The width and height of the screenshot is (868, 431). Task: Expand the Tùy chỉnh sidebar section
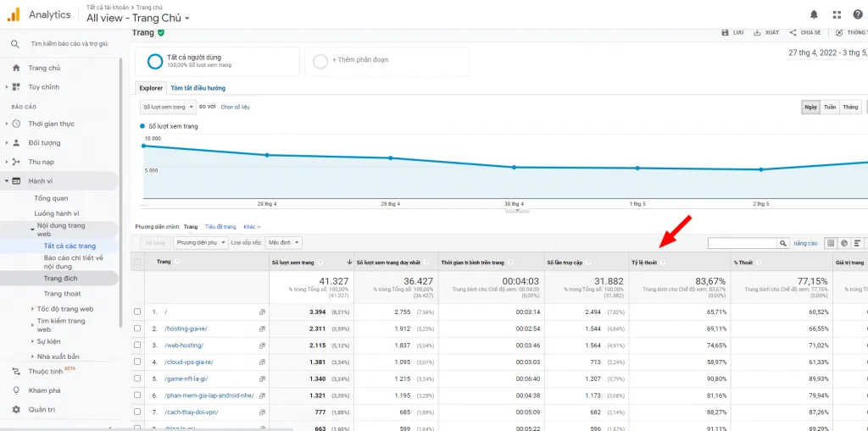tap(7, 87)
